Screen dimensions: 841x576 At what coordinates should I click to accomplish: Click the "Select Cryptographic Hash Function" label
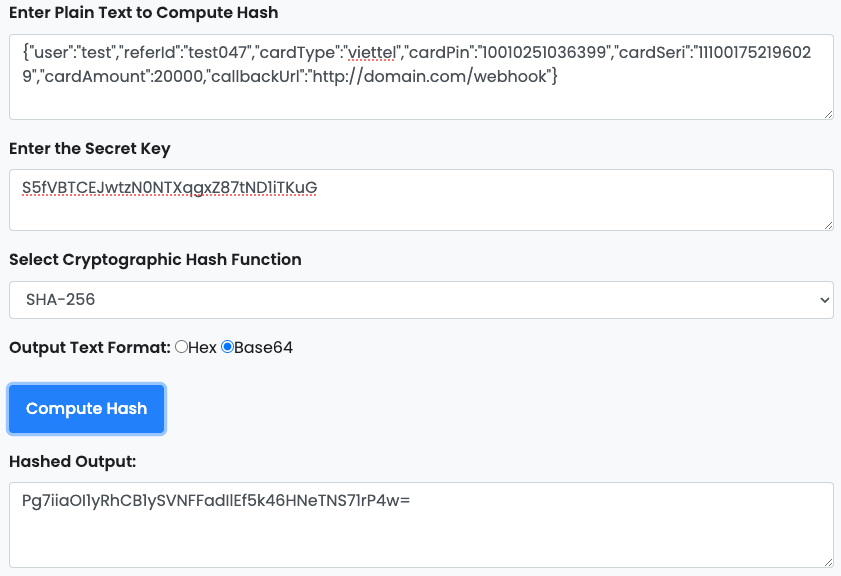pos(155,259)
